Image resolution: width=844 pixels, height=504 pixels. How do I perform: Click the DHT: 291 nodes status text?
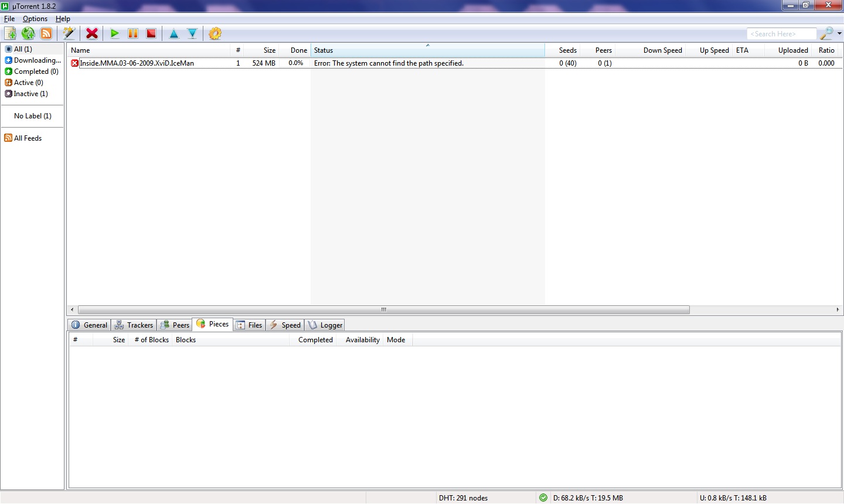point(463,498)
